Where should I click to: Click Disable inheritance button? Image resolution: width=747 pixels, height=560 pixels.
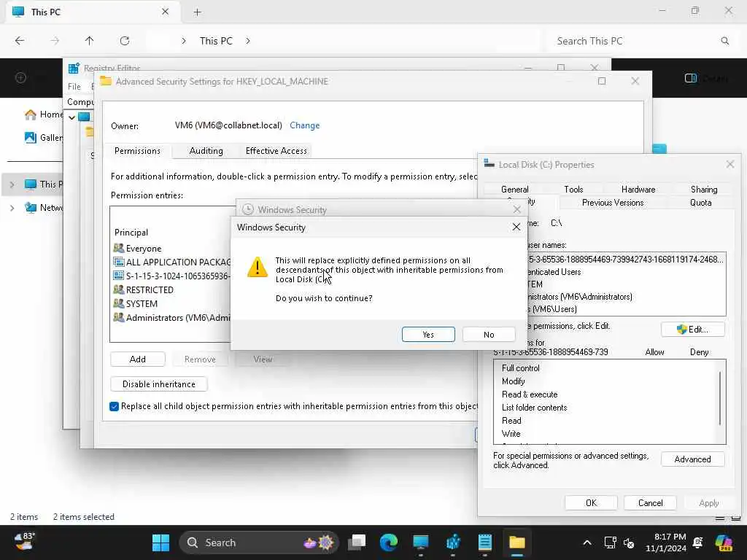coord(158,384)
